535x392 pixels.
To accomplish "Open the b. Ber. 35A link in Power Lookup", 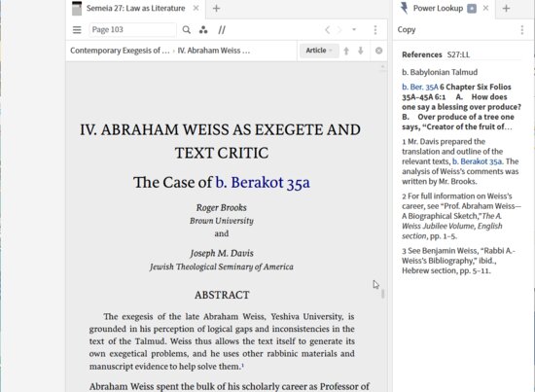I will coord(419,87).
